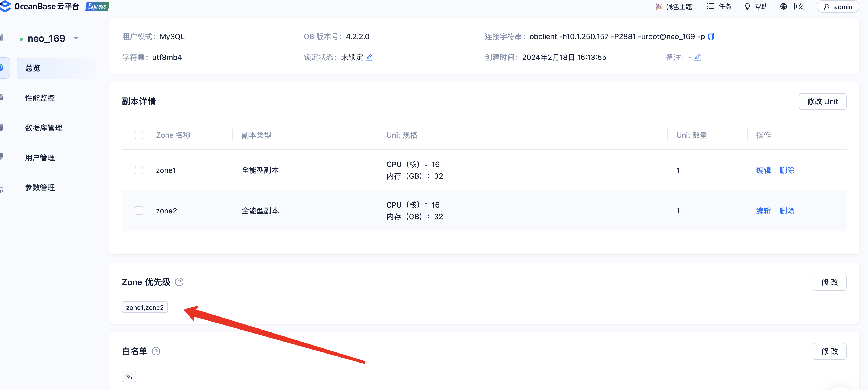Viewport: 868px width, 390px height.
Task: Click the zone2 name cell
Action: (x=166, y=211)
